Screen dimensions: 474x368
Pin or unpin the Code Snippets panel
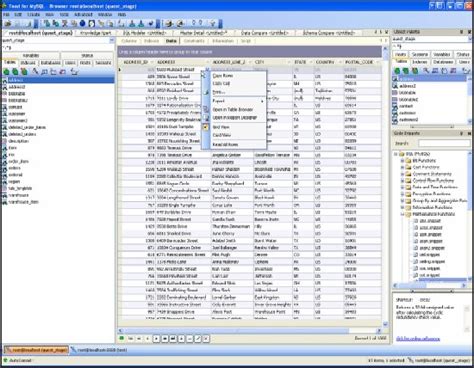coord(461,133)
